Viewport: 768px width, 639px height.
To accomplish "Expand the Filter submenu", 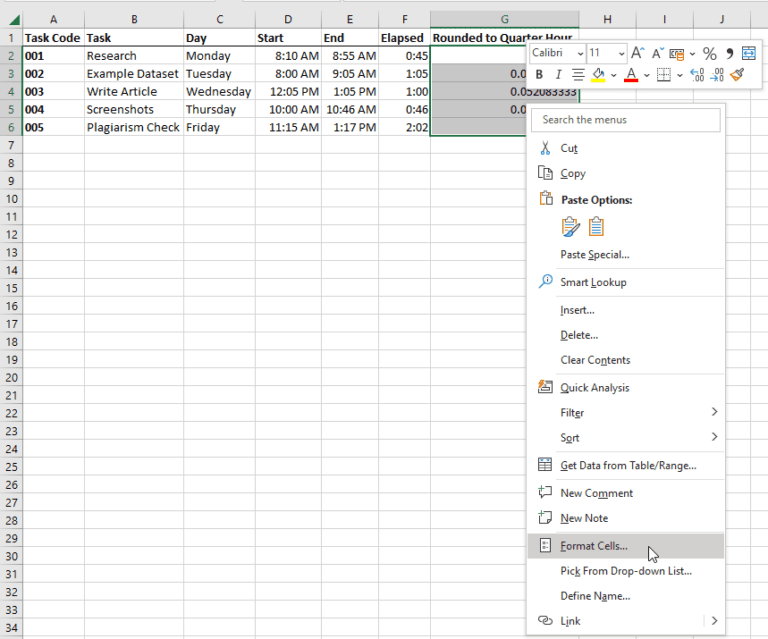I will click(x=625, y=412).
